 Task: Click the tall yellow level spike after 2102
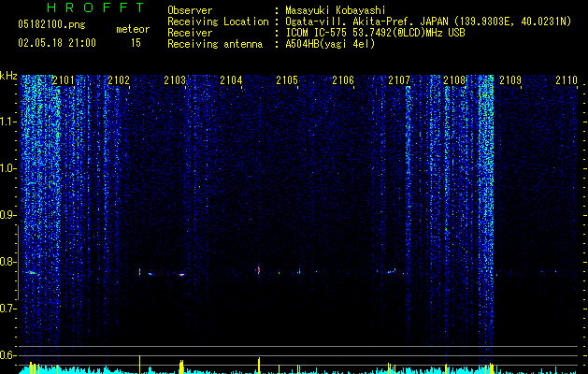(x=140, y=365)
